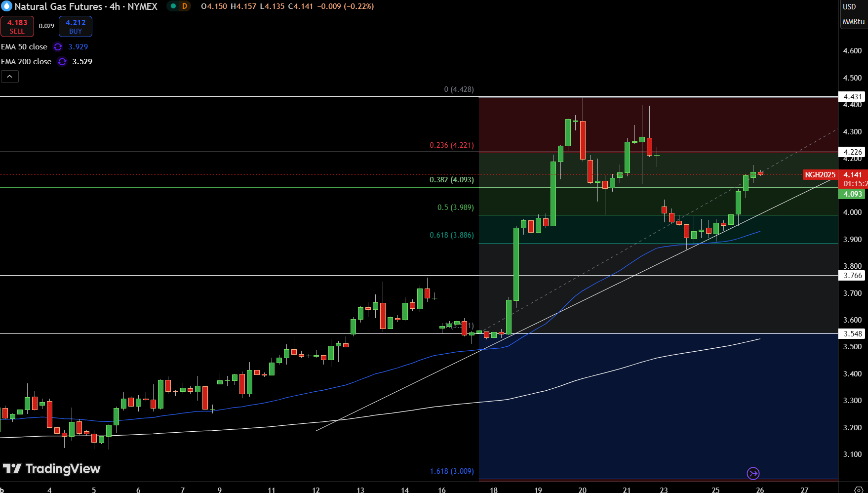The height and width of the screenshot is (493, 868).
Task: Click the L4.135 low value
Action: [x=272, y=6]
